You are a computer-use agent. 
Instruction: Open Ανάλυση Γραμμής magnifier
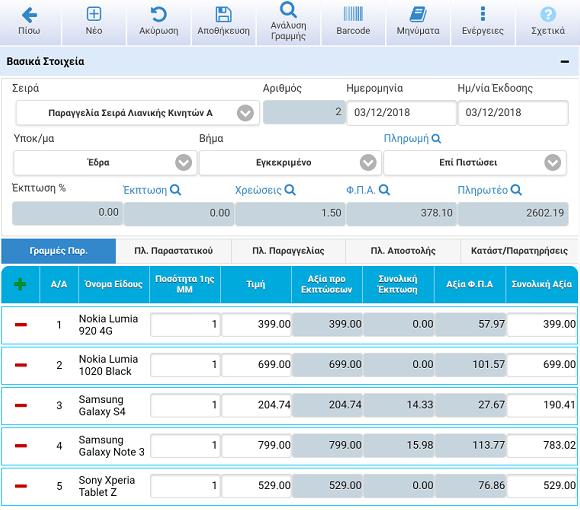pyautogui.click(x=288, y=10)
